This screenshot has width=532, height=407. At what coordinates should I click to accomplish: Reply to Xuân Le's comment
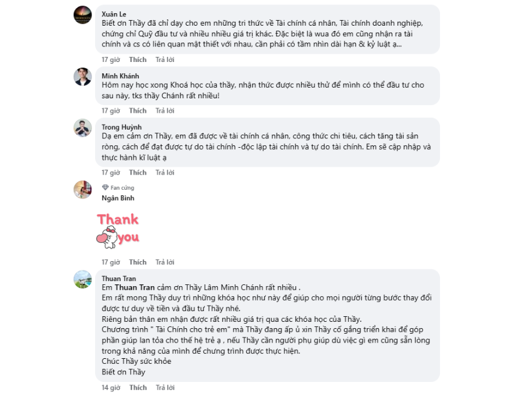coord(165,59)
